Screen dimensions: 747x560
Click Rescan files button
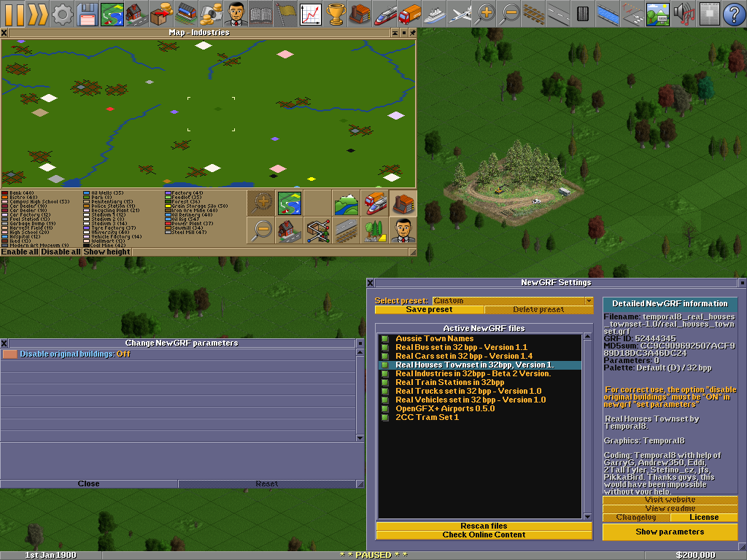[484, 526]
